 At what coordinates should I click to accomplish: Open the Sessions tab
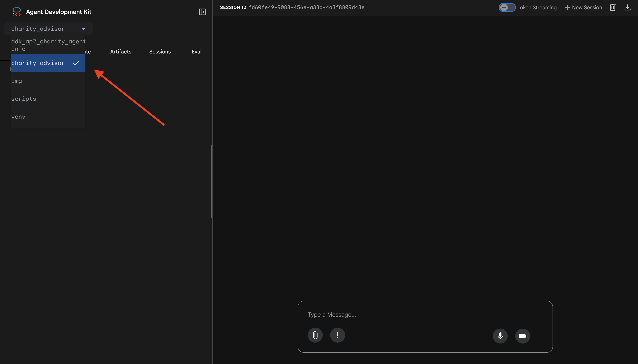click(160, 51)
